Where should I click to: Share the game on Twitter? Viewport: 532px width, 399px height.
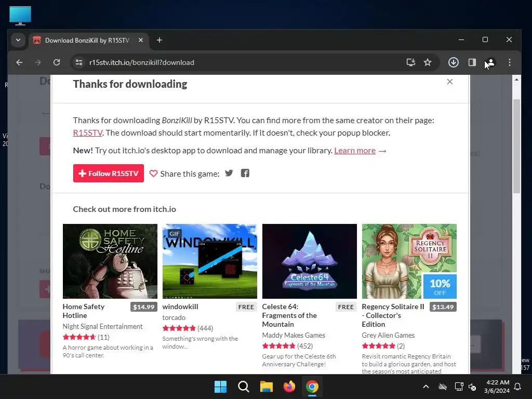(x=229, y=173)
